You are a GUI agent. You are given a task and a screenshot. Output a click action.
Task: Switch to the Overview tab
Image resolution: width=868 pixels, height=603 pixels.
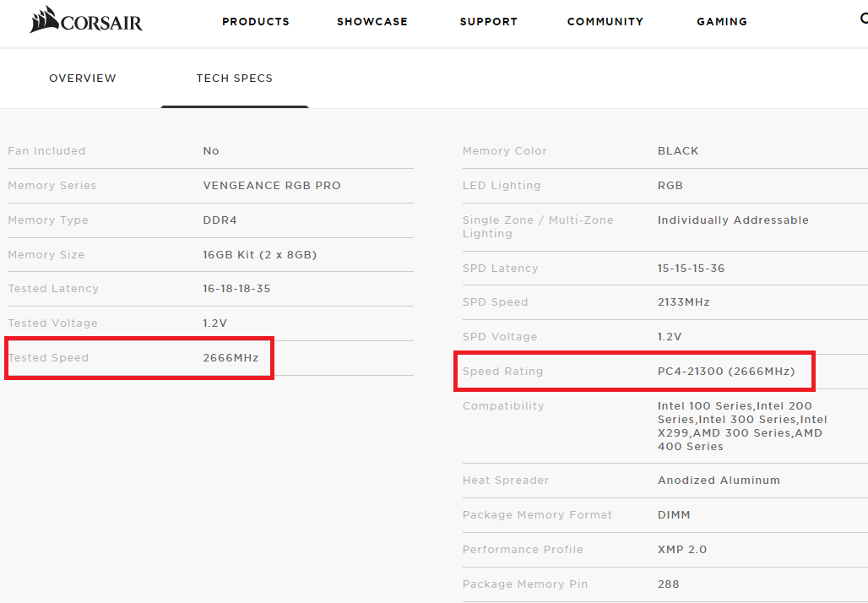coord(83,78)
